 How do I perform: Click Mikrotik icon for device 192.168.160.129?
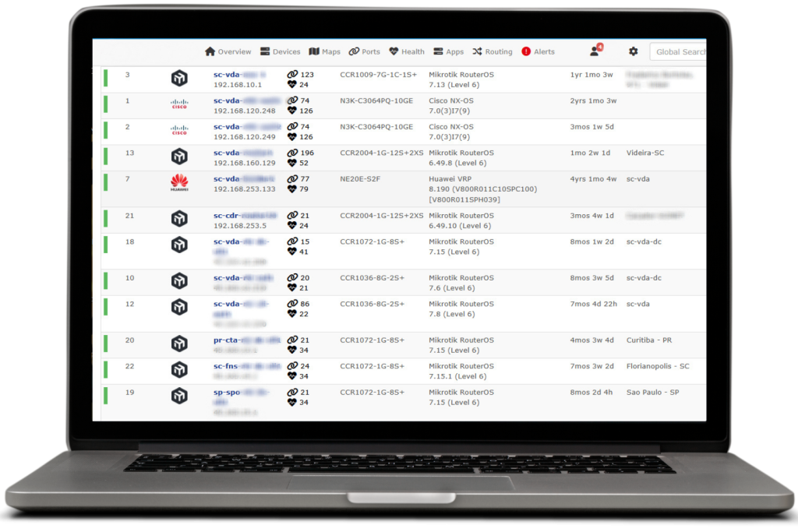click(179, 156)
